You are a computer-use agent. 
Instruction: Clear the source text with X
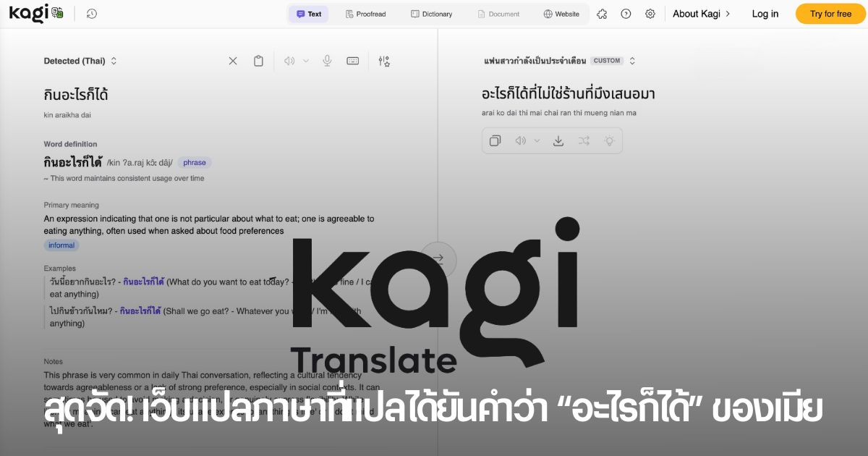click(232, 61)
